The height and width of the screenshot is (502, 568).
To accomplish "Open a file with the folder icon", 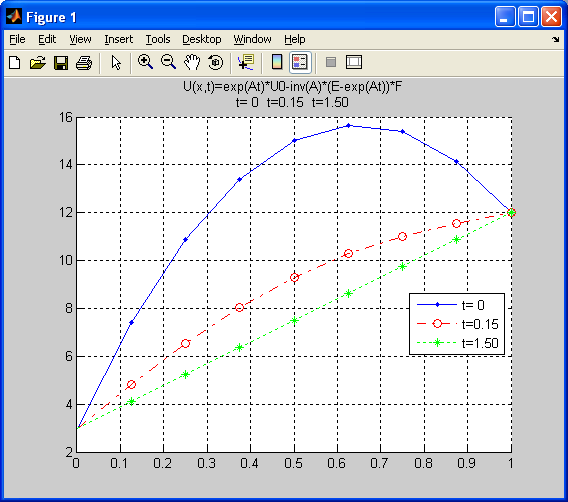I will (x=38, y=63).
